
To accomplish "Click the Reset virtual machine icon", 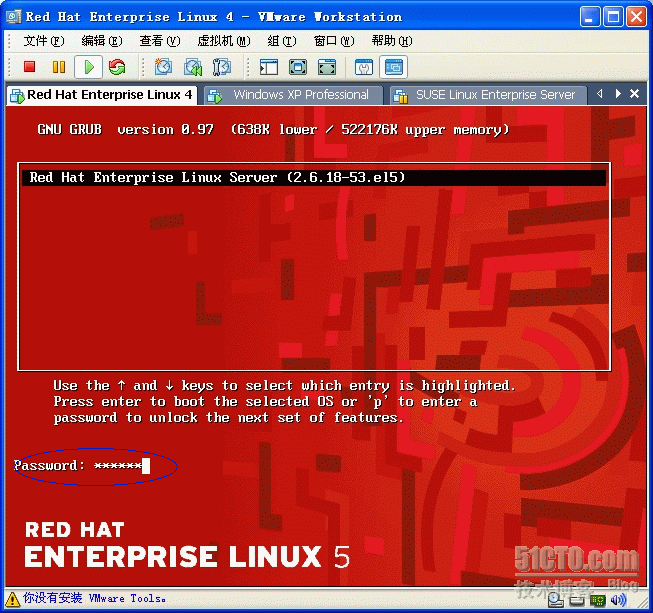I will 117,67.
